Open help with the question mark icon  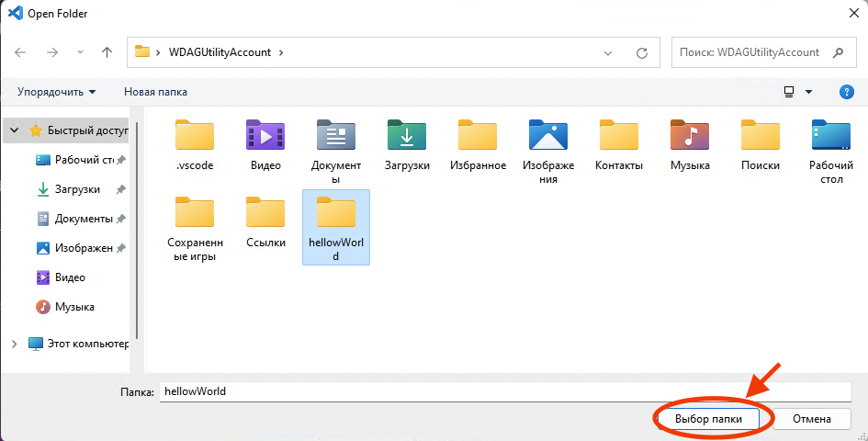click(847, 92)
